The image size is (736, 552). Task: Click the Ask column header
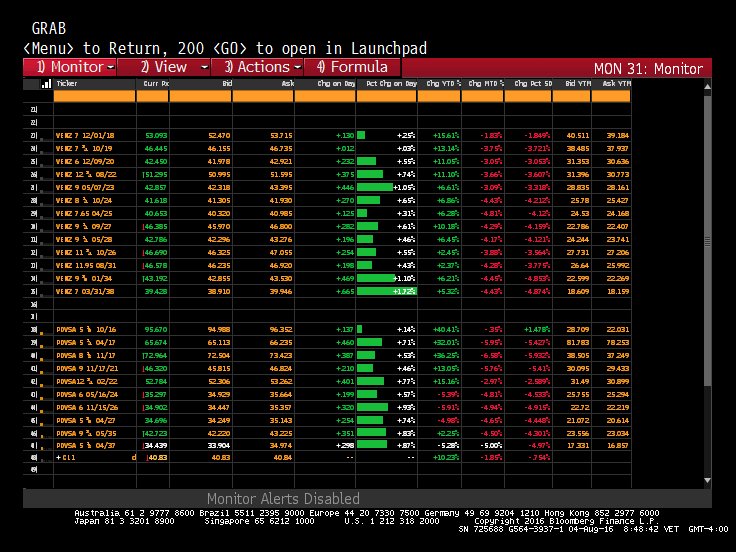288,84
